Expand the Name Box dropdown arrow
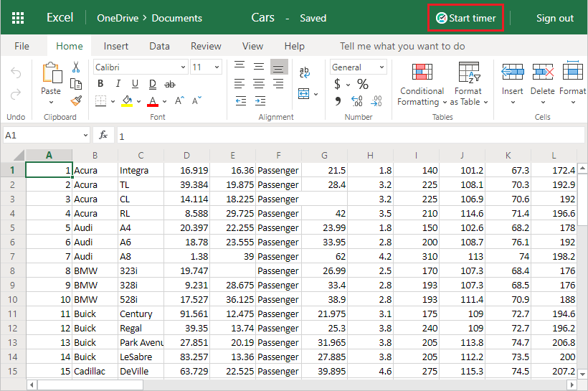588x391 pixels. [85, 135]
